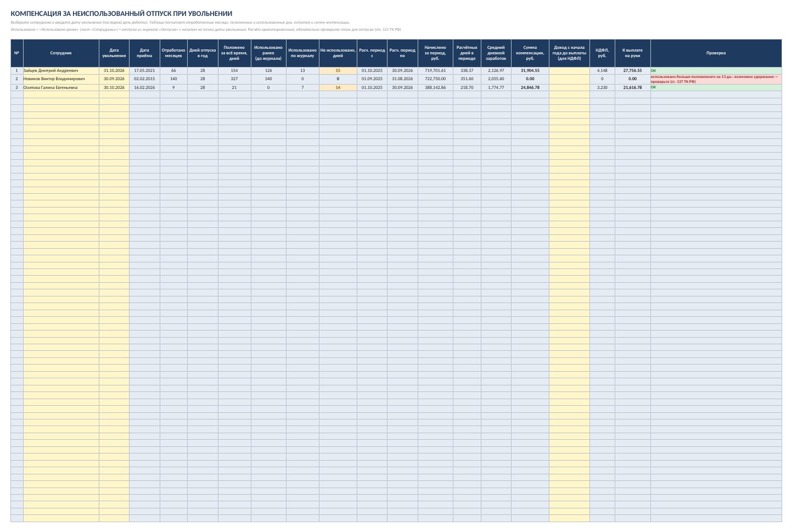Select unused days value '15'
The width and height of the screenshot is (792, 532).
point(338,70)
